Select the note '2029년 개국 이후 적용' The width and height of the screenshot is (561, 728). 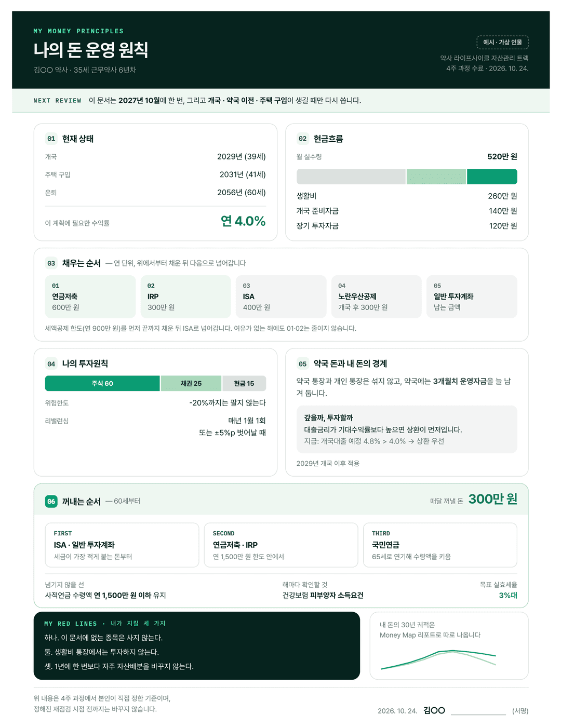[328, 464]
